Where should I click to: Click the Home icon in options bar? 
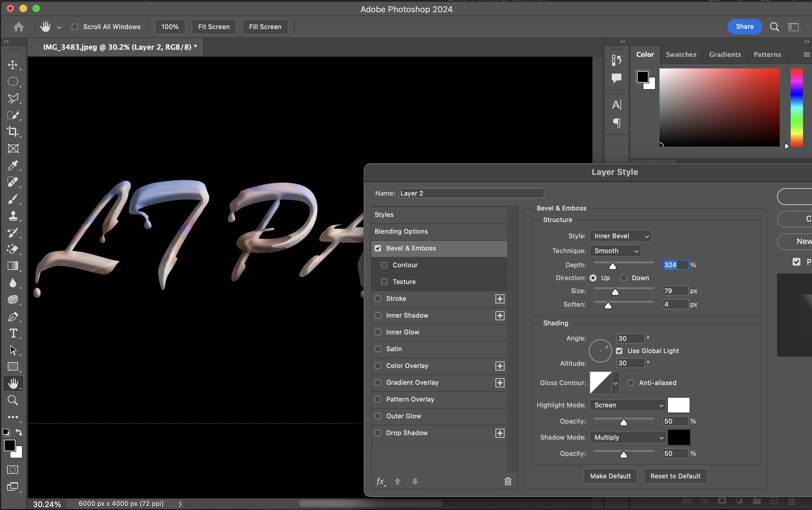pyautogui.click(x=19, y=26)
